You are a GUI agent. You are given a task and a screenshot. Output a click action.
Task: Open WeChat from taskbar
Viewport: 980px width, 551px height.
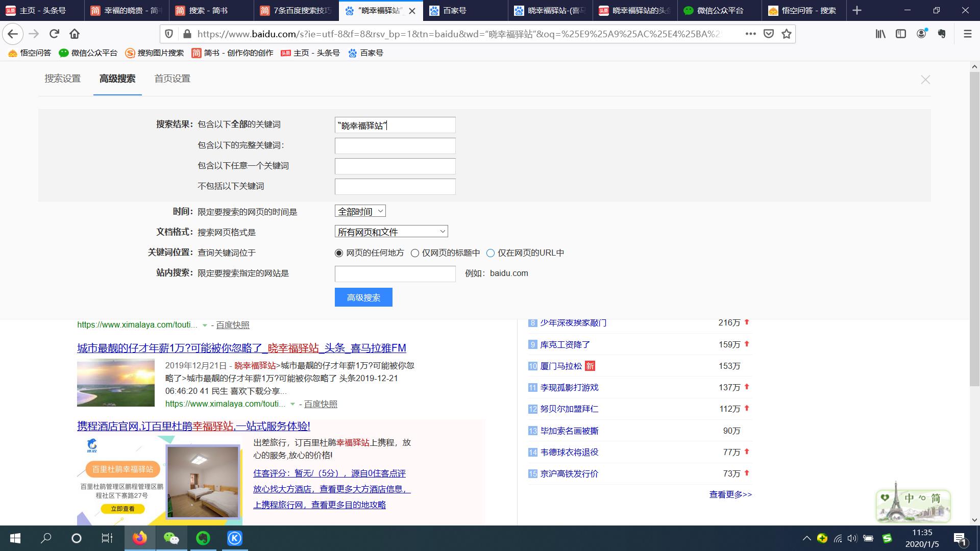click(x=171, y=538)
